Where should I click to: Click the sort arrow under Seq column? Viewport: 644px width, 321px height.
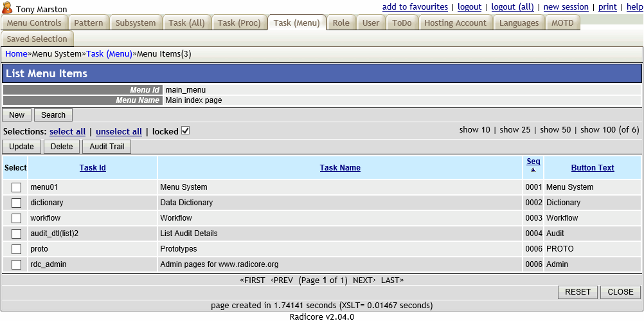(533, 170)
